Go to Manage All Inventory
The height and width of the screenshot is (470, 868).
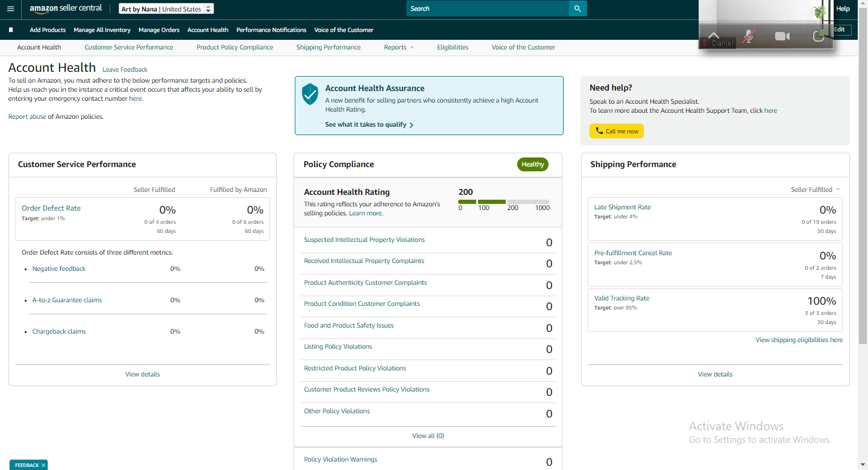point(102,30)
